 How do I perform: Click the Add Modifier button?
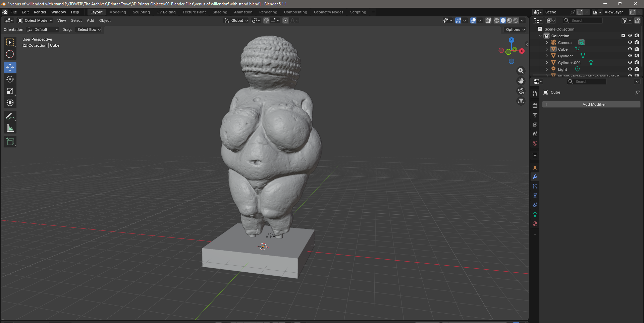point(591,104)
